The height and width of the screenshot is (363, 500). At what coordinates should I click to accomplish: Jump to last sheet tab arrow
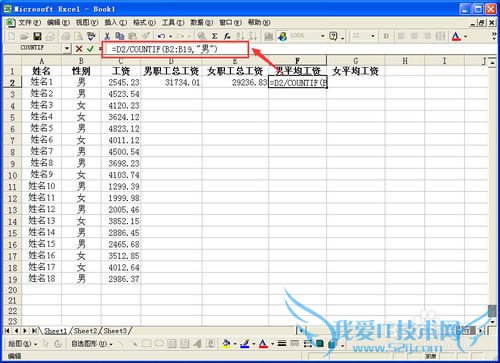click(x=34, y=331)
